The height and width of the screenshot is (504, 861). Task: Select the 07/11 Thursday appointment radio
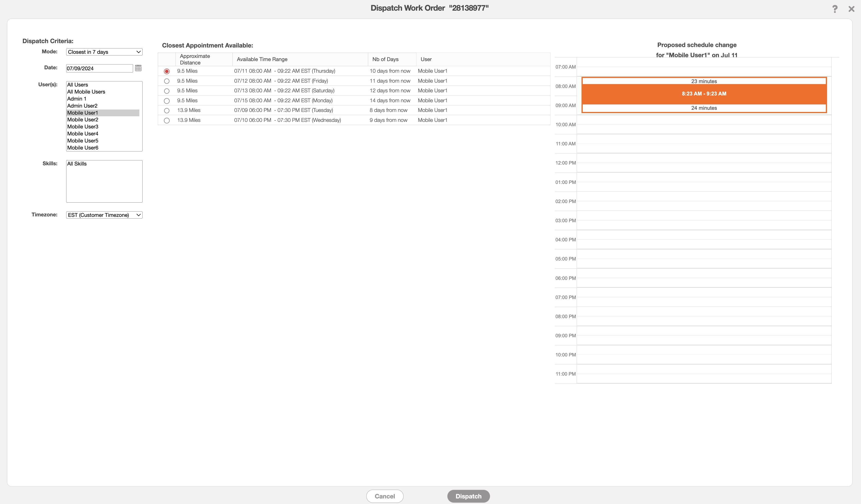coord(167,71)
